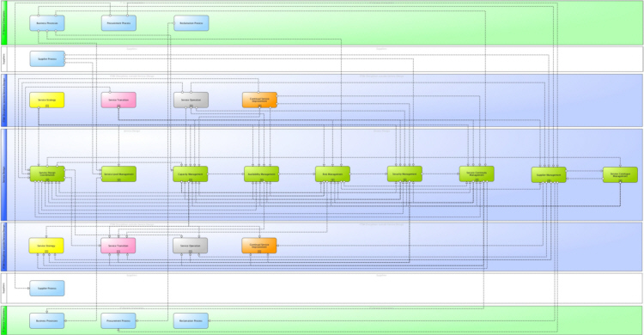Expand the sub-process marker on upper Continual Service Improvement

259,106
